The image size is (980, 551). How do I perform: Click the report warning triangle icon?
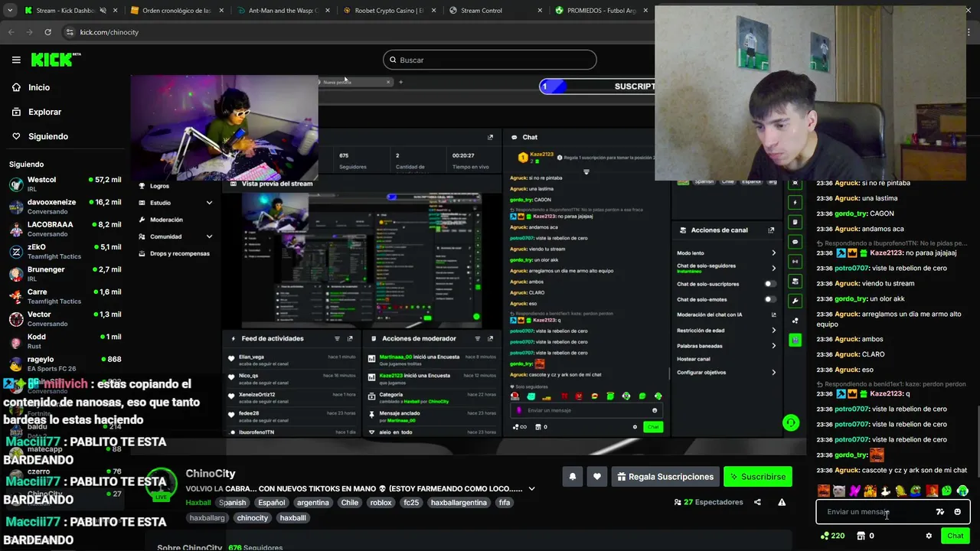point(782,502)
